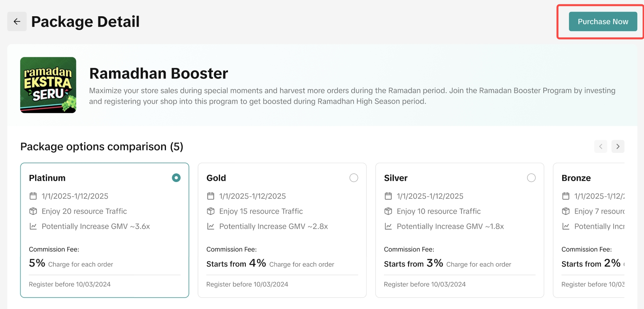Select the Gold package radio button
The height and width of the screenshot is (309, 644).
click(354, 178)
